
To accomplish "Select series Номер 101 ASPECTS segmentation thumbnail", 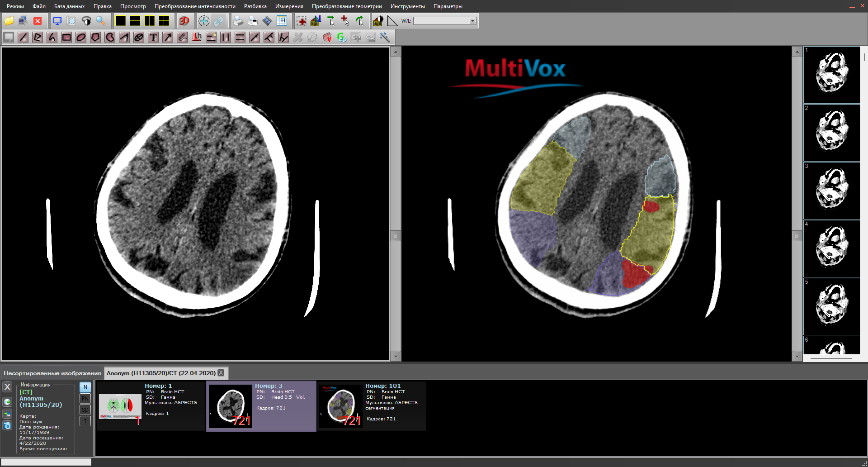I will [340, 406].
